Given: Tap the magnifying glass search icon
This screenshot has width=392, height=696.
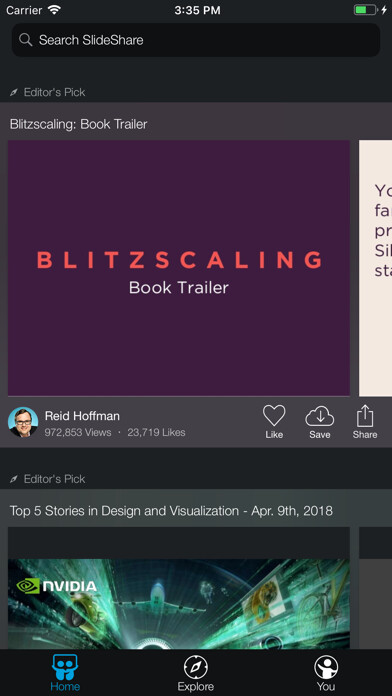Looking at the screenshot, I should pyautogui.click(x=26, y=40).
